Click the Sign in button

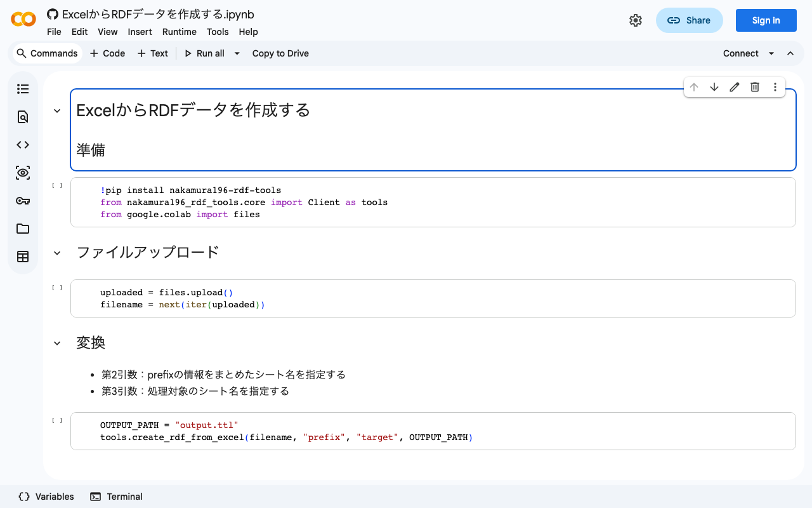(x=766, y=20)
